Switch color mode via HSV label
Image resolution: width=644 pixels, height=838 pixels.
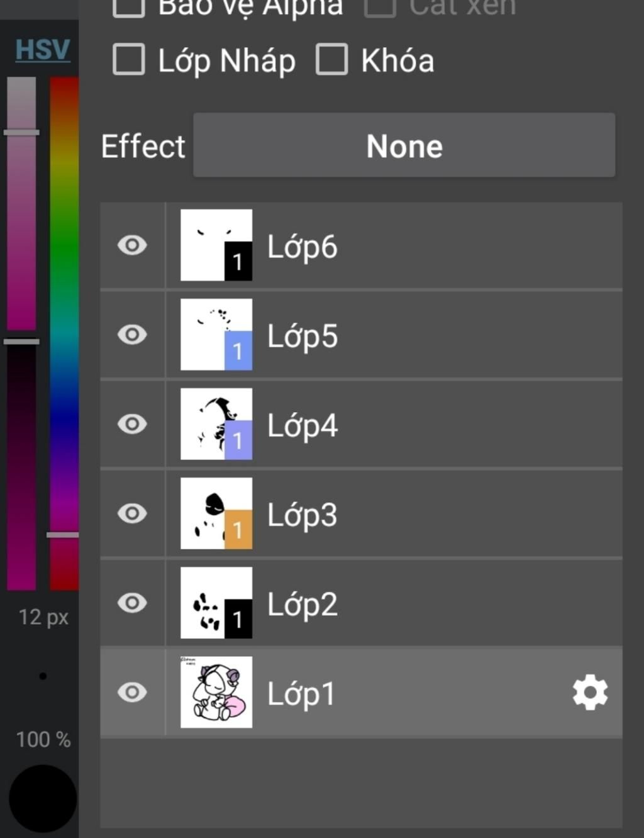42,49
